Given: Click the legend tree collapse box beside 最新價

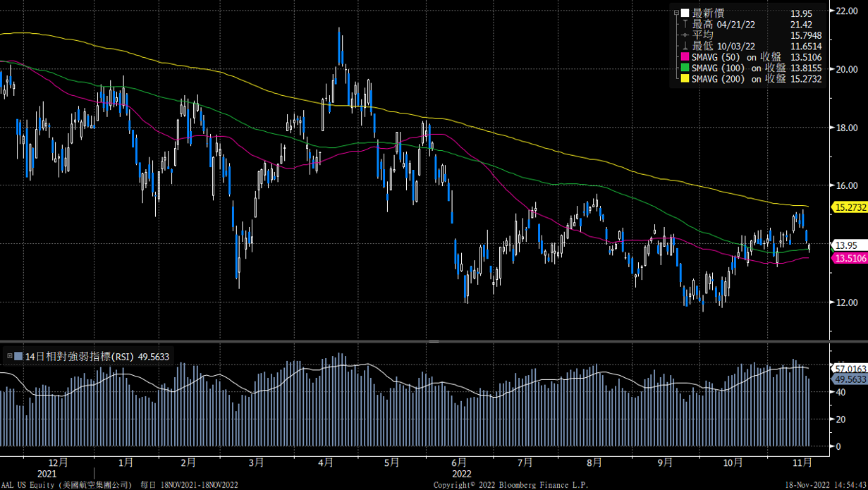Looking at the screenshot, I should pyautogui.click(x=676, y=12).
